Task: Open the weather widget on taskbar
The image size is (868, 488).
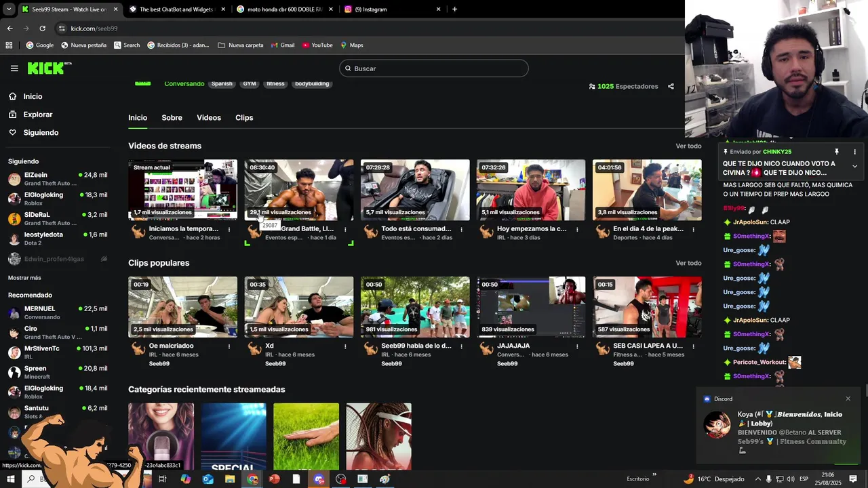Action: pos(714,479)
